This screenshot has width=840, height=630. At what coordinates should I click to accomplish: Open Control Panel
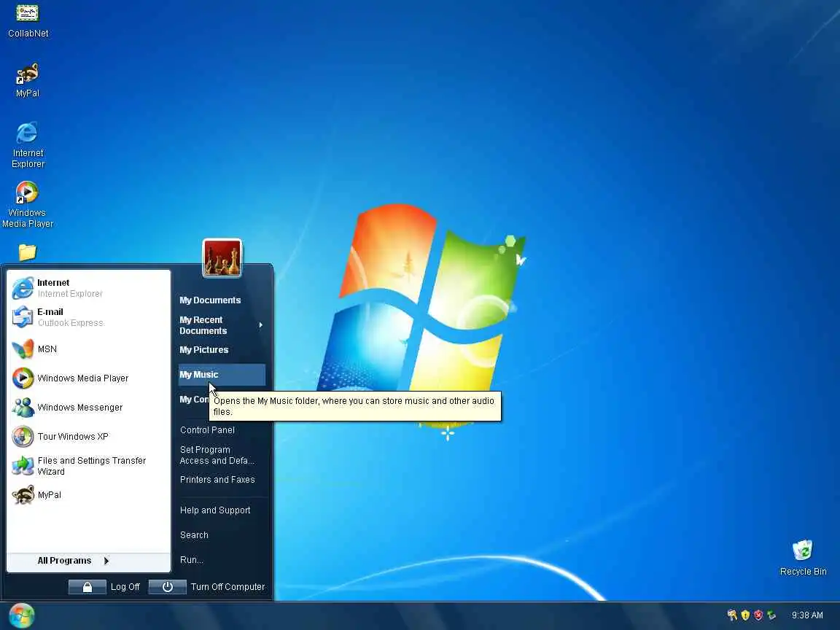click(x=207, y=430)
